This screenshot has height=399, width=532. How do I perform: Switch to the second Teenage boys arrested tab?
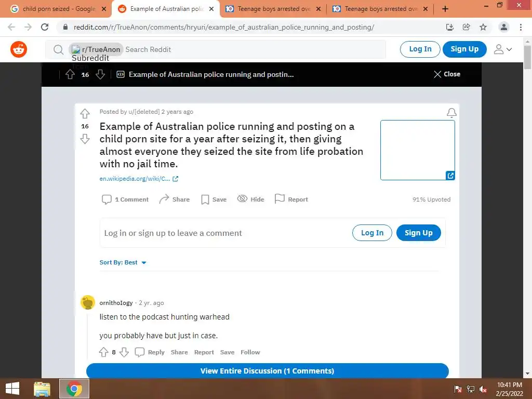(x=380, y=9)
